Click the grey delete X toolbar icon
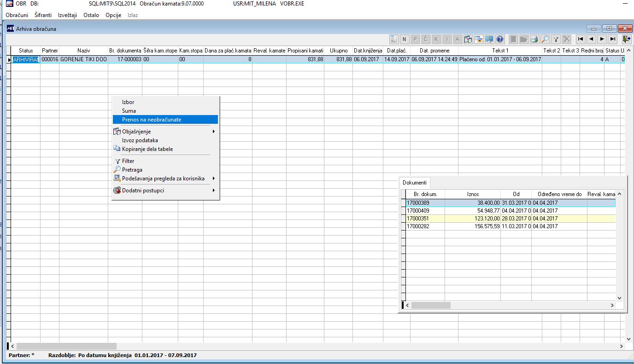This screenshot has height=364, width=634. pos(567,39)
